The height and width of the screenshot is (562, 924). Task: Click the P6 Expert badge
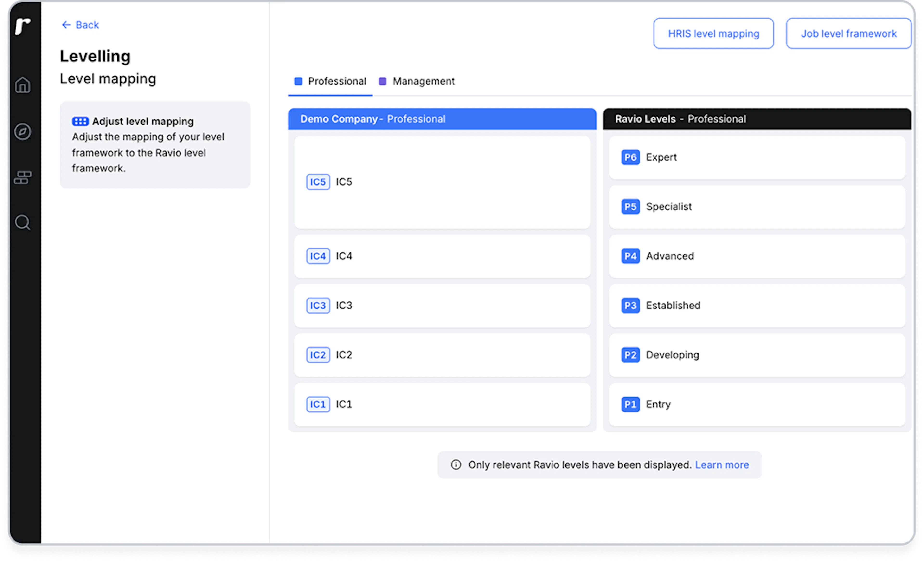point(630,157)
